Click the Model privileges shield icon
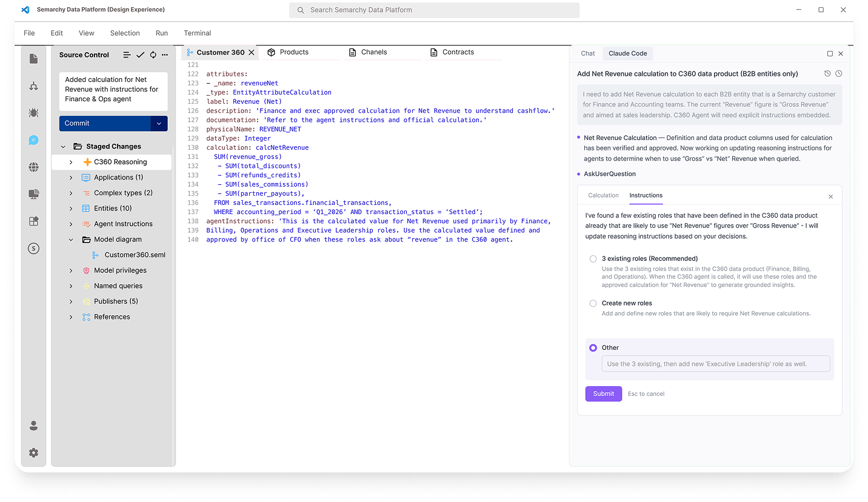The height and width of the screenshot is (502, 868). coord(86,270)
